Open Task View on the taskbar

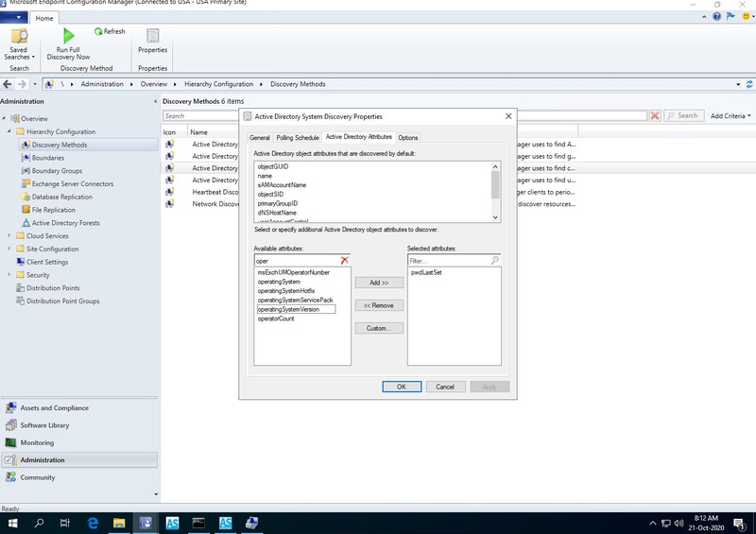click(x=65, y=523)
